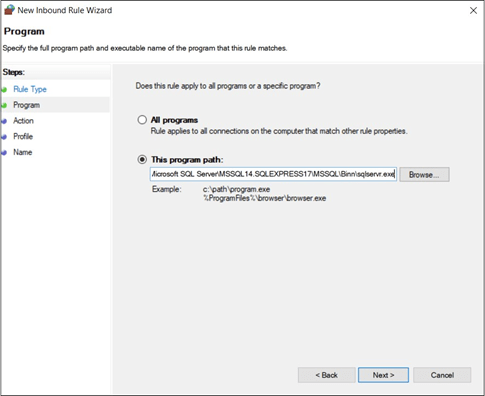The image size is (485, 396).
Task: Click the blue bullet beside Name step
Action: tap(4, 153)
